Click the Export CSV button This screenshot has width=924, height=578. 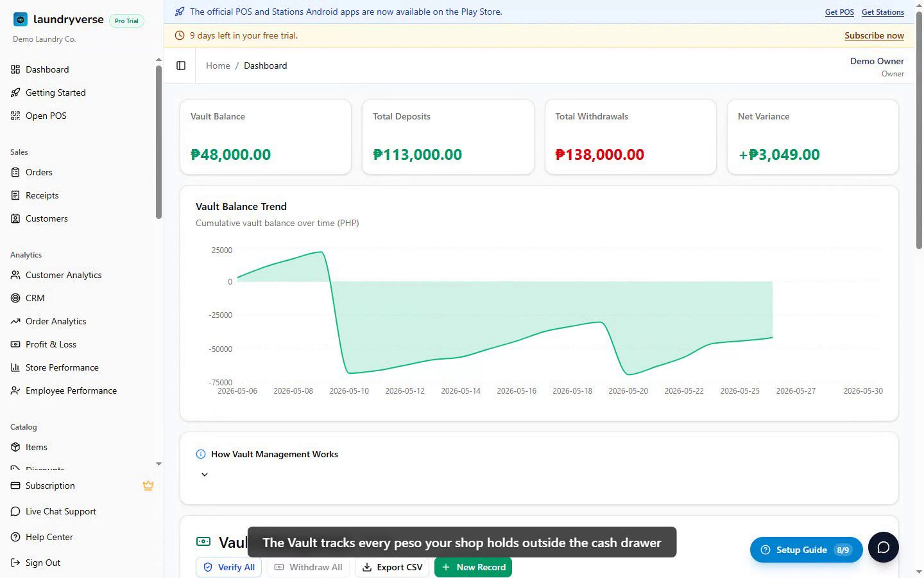pyautogui.click(x=392, y=567)
